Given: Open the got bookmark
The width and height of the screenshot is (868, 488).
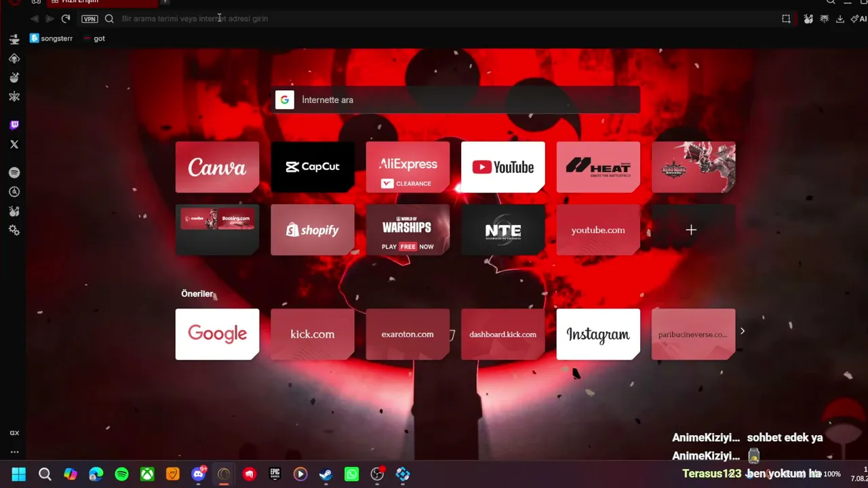Looking at the screenshot, I should (x=94, y=39).
